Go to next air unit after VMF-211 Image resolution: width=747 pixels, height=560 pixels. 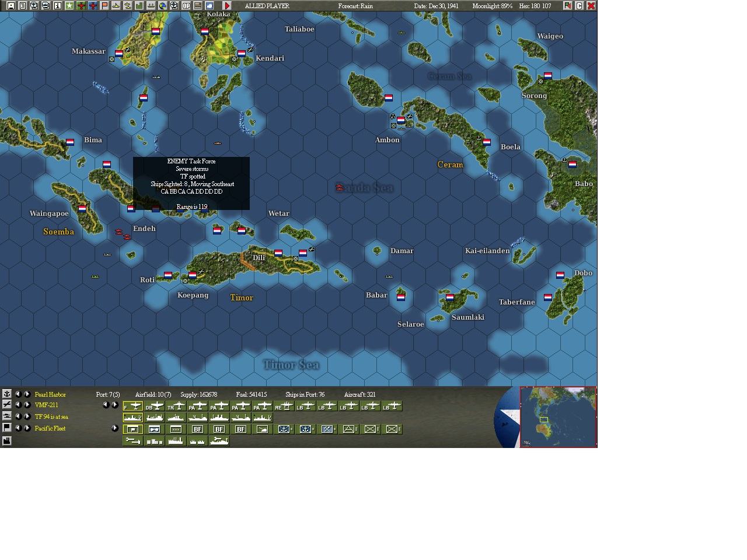coord(27,405)
